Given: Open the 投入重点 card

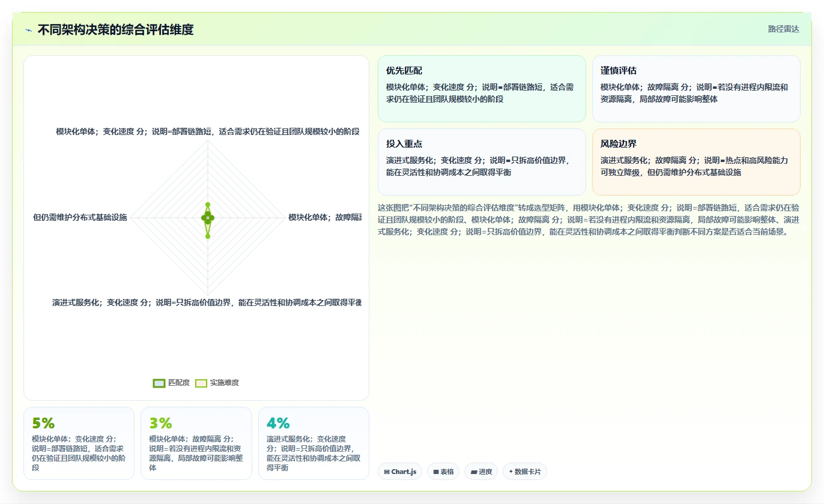Looking at the screenshot, I should tap(482, 162).
